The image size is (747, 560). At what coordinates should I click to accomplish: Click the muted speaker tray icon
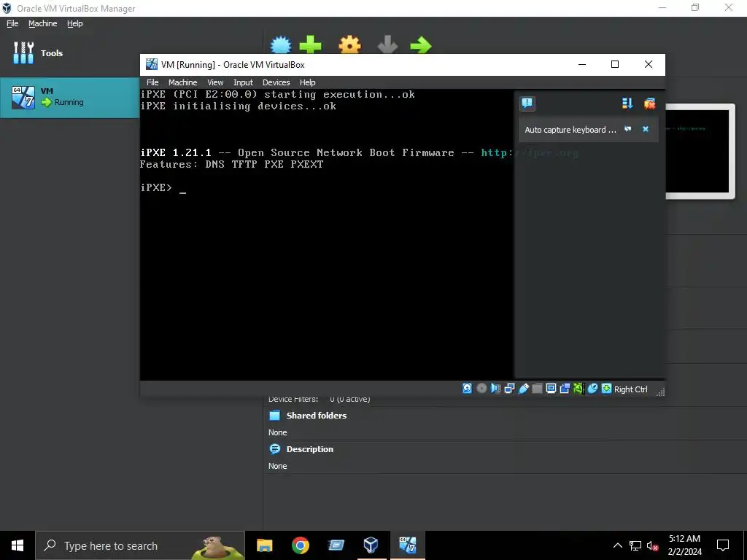click(x=652, y=545)
